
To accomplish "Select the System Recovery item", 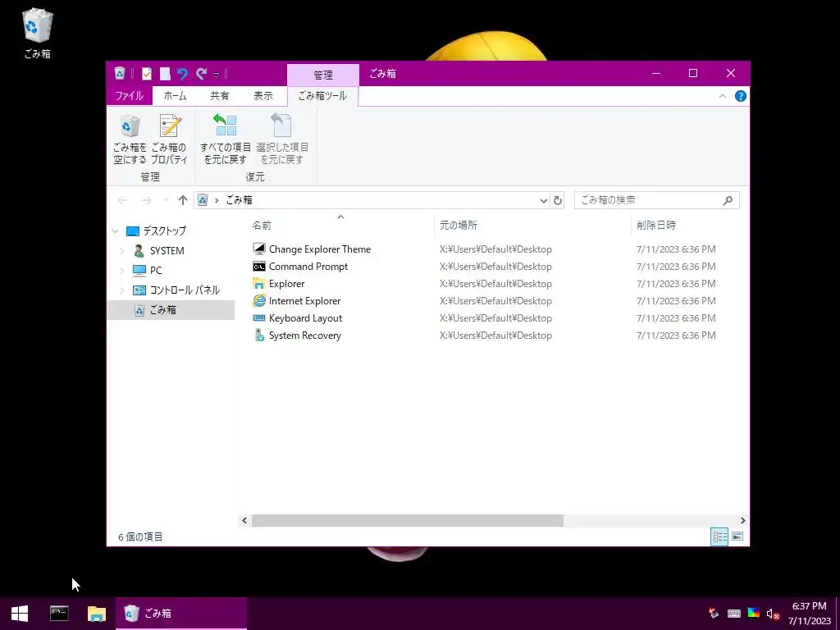I will (305, 336).
